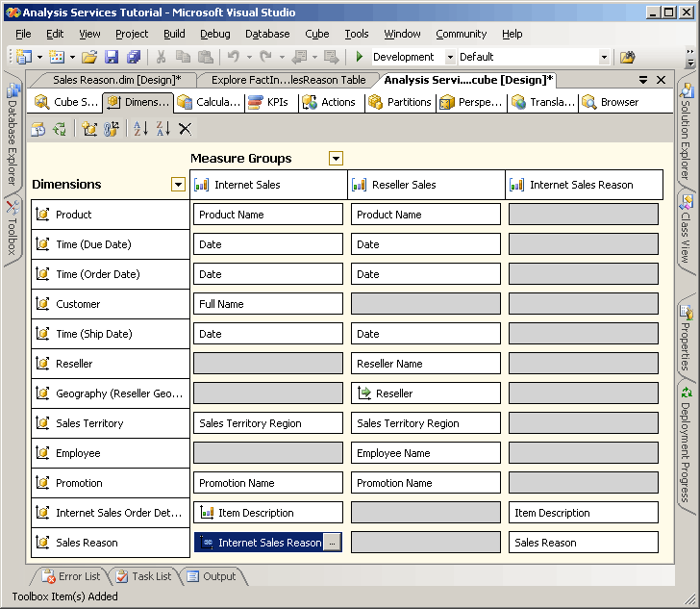Click the Cut scissors icon
Viewport: 700px width, 609px height.
coord(161,57)
